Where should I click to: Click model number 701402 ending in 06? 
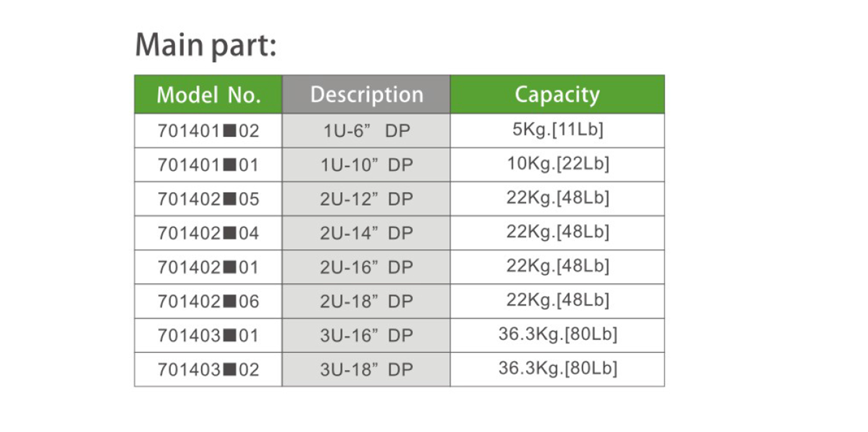[x=208, y=302]
